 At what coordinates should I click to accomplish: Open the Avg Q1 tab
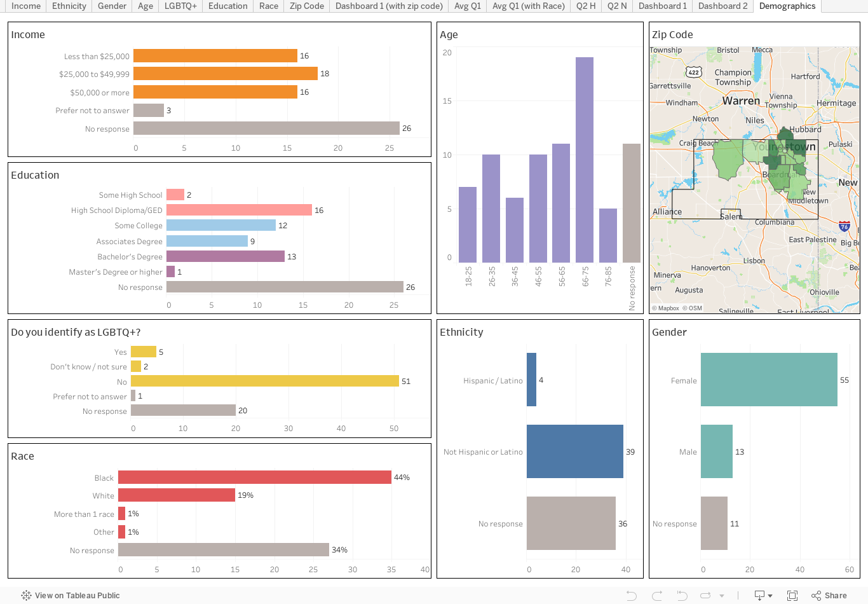468,6
